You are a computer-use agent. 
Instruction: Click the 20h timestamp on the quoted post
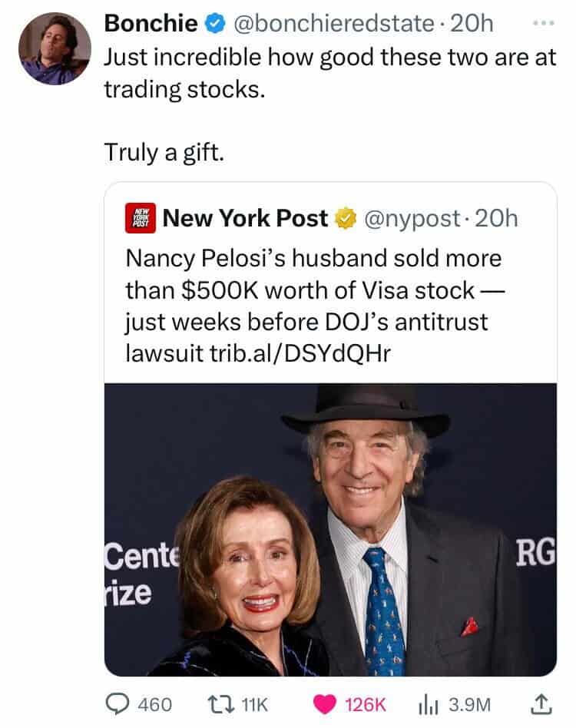point(496,220)
